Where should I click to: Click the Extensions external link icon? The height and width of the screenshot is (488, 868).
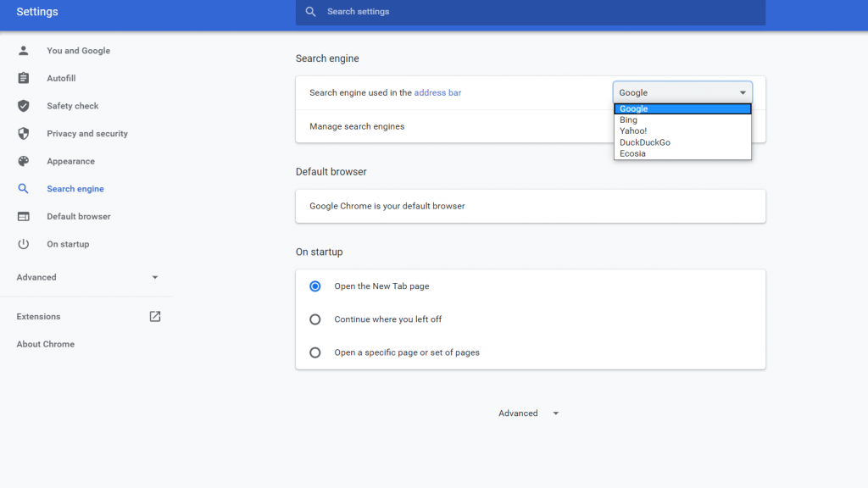point(155,316)
